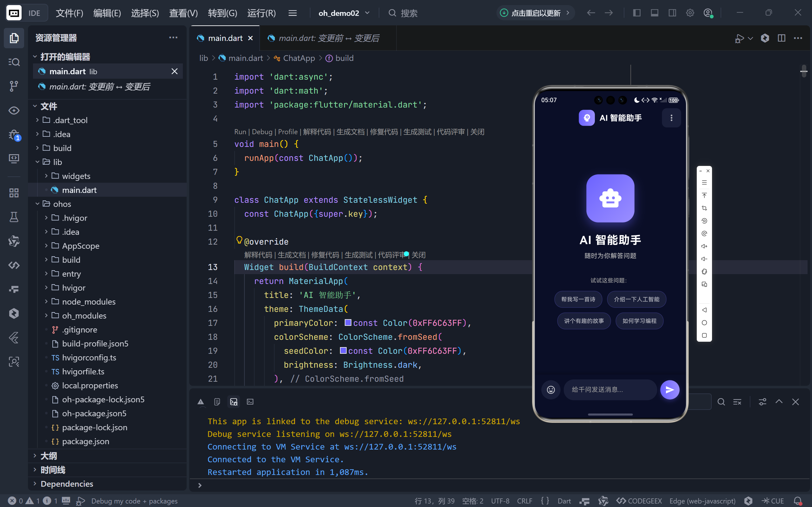Click the send button in phone preview
This screenshot has height=507, width=812.
click(669, 389)
